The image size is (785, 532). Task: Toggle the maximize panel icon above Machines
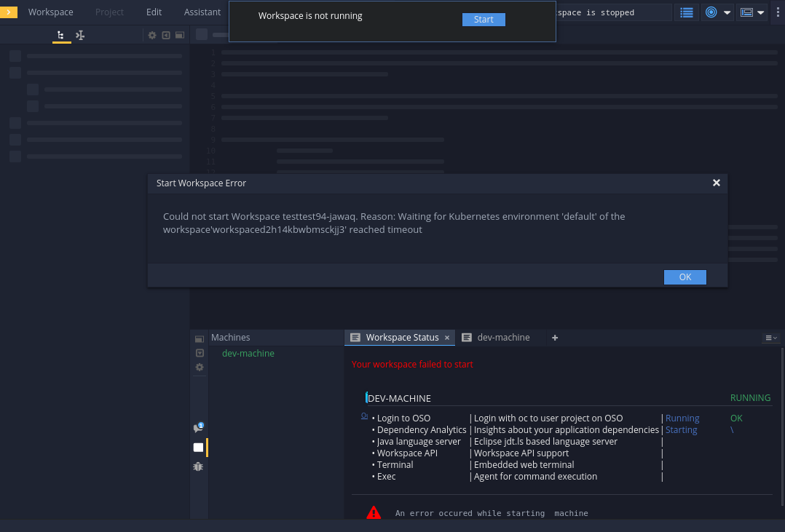pos(199,338)
